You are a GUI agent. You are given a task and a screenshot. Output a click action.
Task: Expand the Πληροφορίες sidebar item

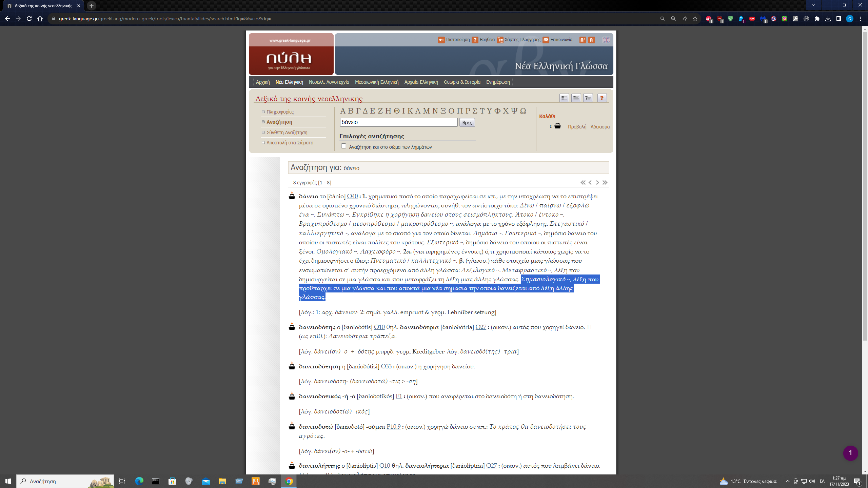pyautogui.click(x=280, y=112)
